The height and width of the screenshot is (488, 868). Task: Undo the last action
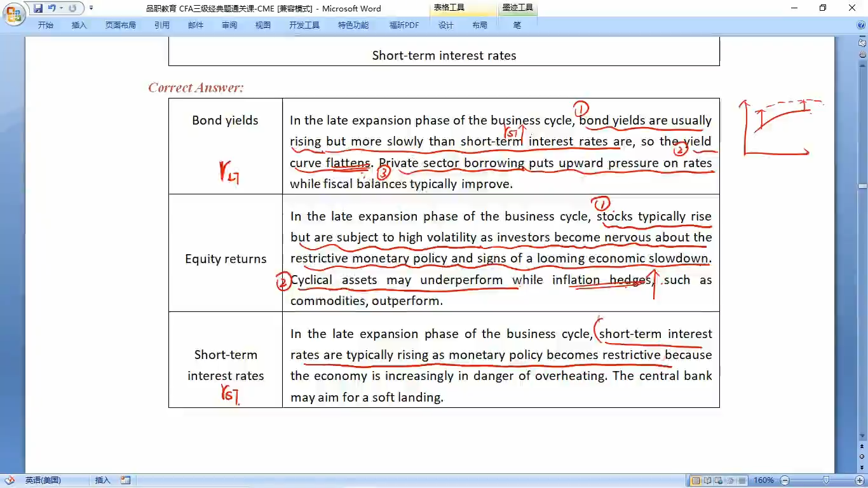pos(52,8)
